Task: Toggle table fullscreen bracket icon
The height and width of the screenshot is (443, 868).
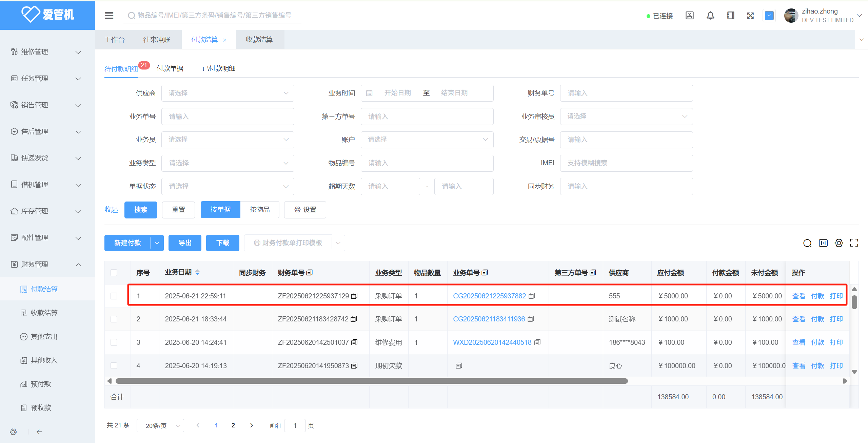Action: click(854, 243)
